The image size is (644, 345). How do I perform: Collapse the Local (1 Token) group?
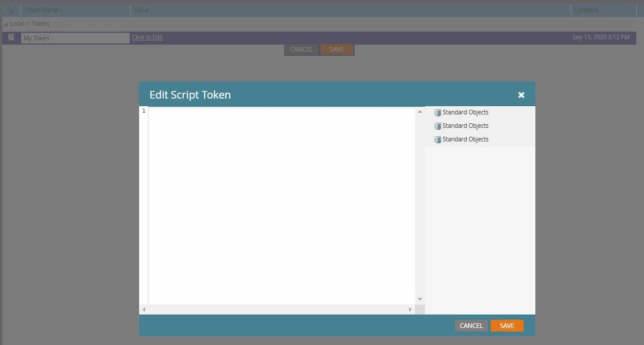pos(6,24)
